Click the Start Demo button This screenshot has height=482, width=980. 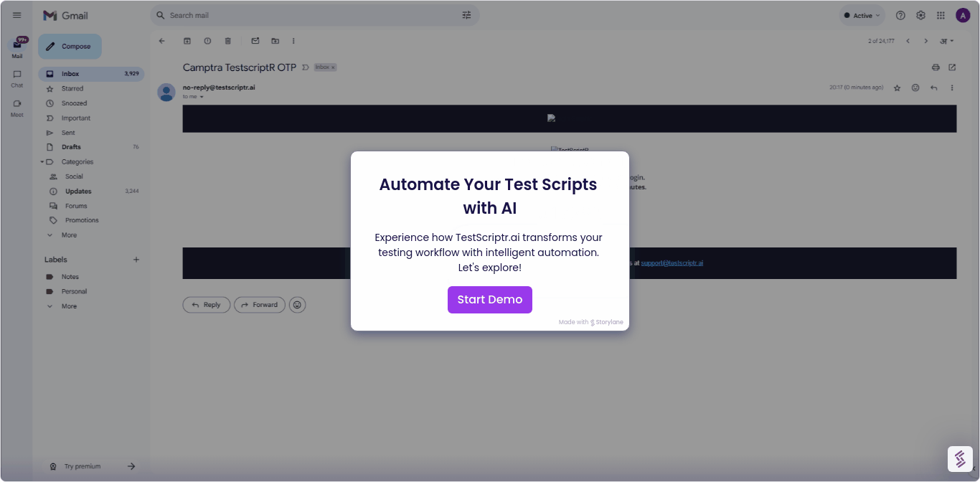(x=490, y=300)
